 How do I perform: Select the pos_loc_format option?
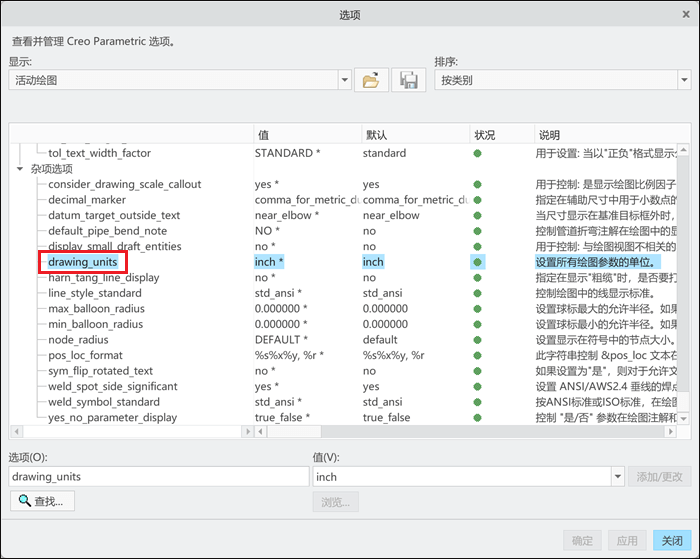click(x=85, y=355)
